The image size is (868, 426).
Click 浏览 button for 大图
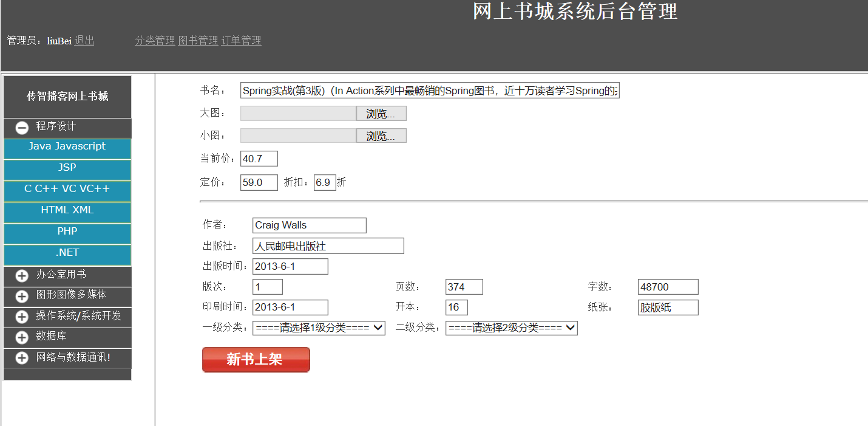(381, 114)
